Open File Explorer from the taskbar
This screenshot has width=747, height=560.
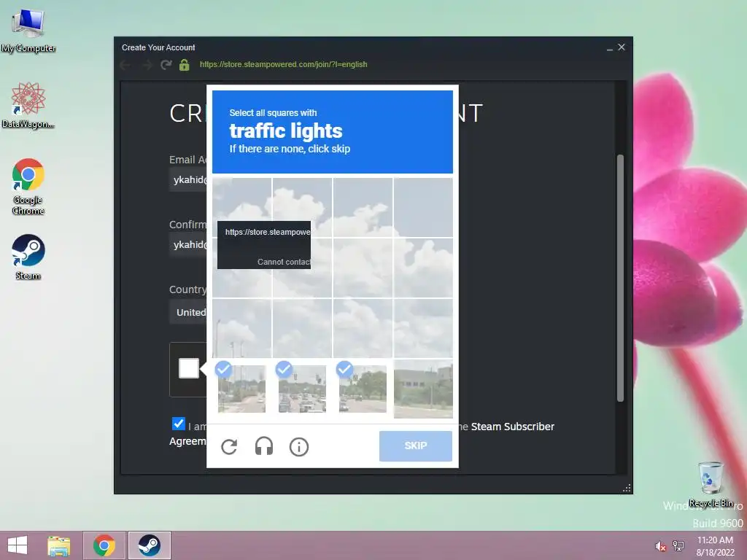point(58,545)
